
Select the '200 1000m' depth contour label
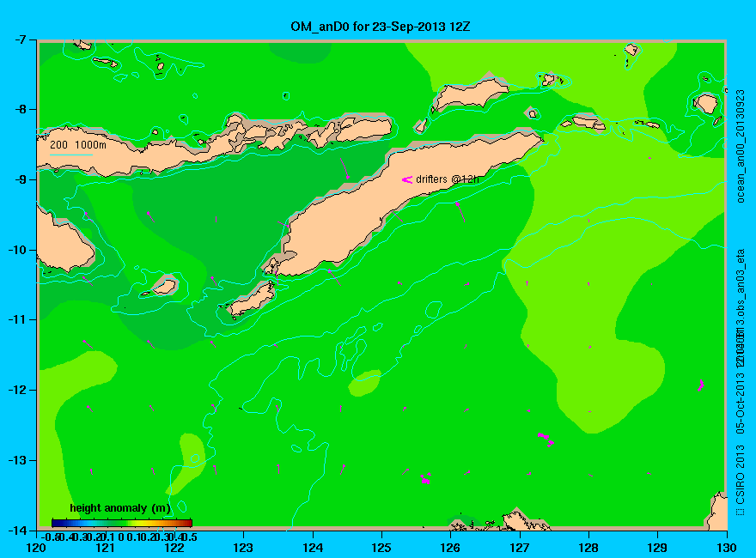[x=78, y=144]
